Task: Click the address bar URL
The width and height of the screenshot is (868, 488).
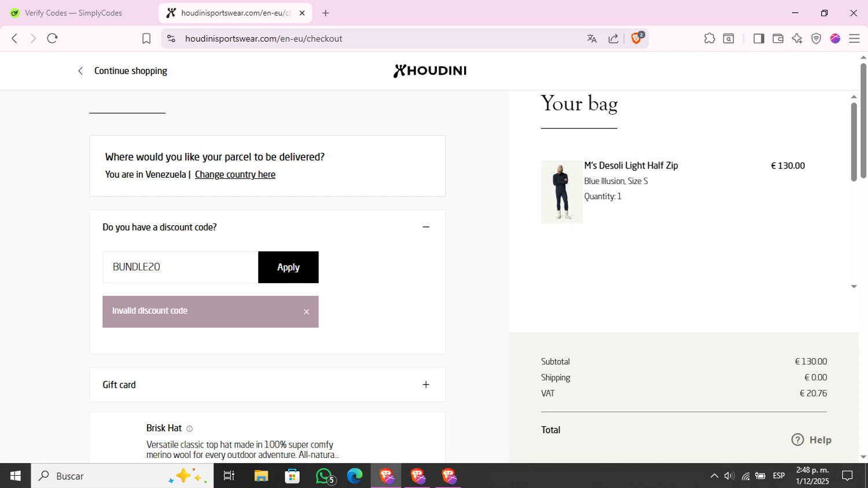Action: point(264,39)
